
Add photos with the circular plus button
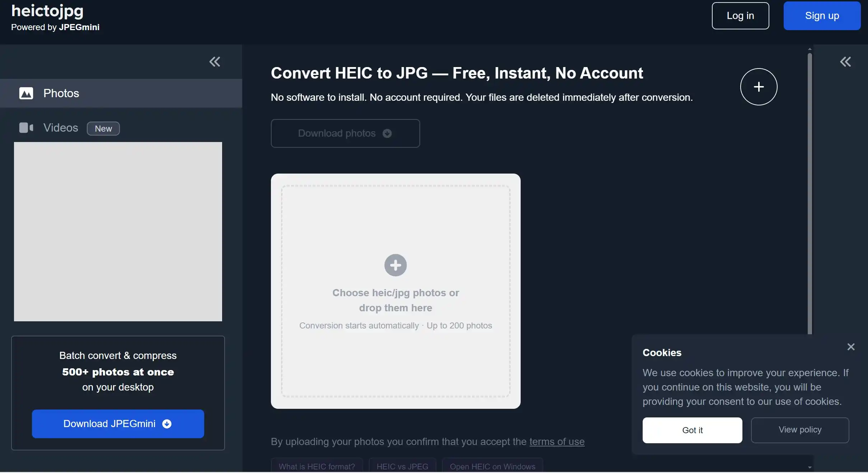pyautogui.click(x=759, y=87)
